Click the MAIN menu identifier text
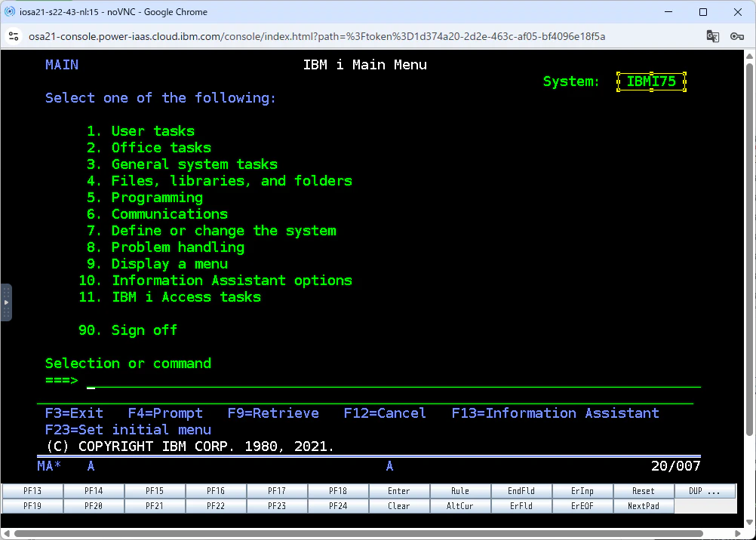Image resolution: width=756 pixels, height=540 pixels. pos(62,65)
